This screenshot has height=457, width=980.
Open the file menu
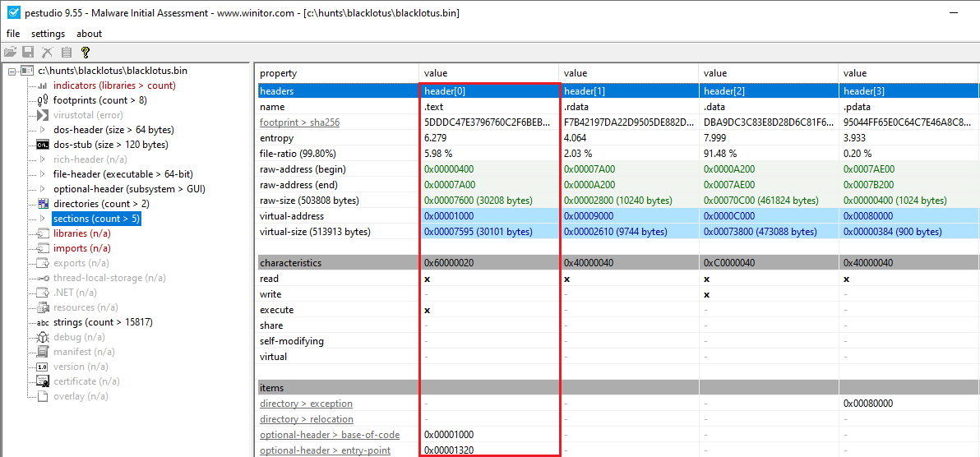(x=13, y=34)
